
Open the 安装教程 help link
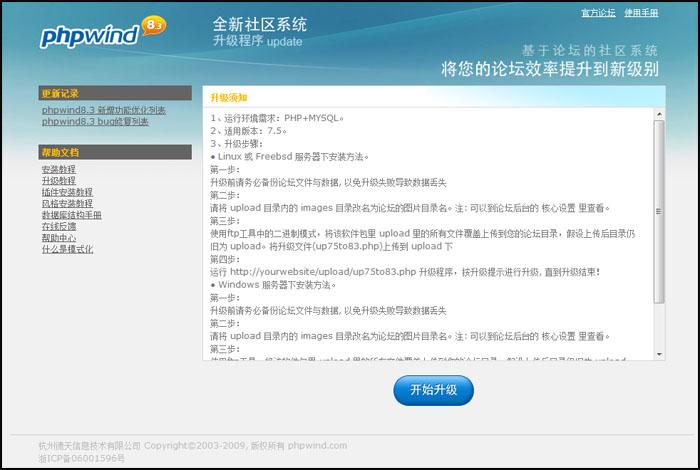pos(58,169)
